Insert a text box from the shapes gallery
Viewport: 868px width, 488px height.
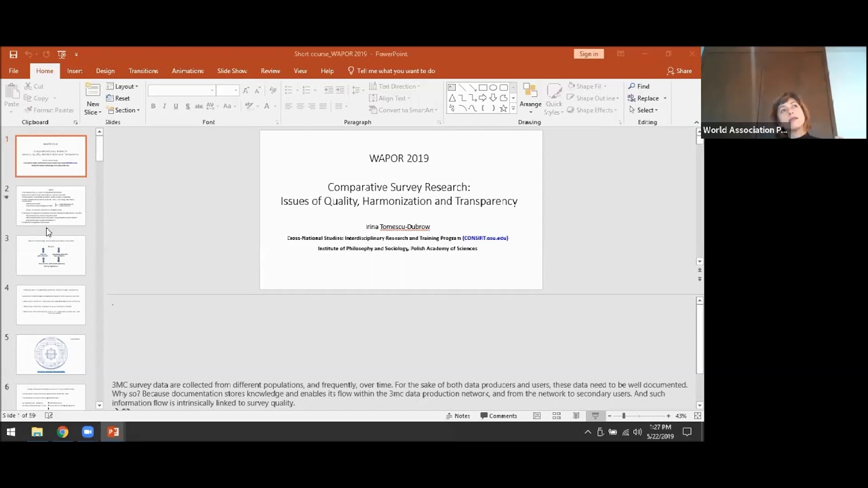point(452,87)
